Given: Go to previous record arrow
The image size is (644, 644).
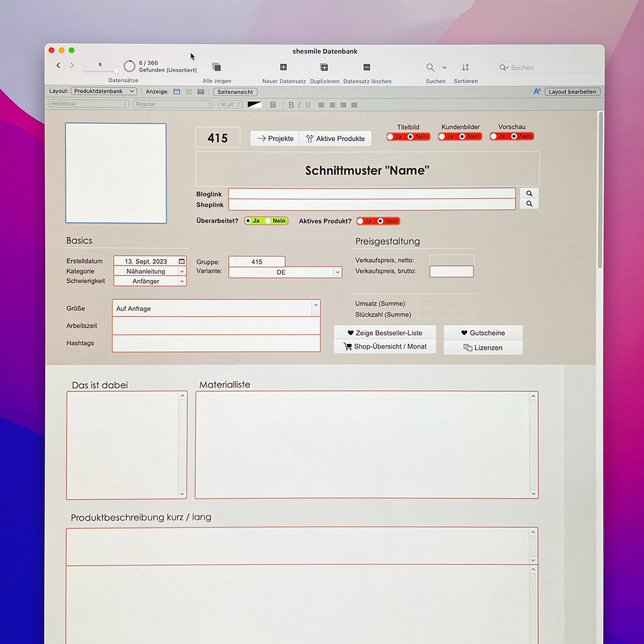Looking at the screenshot, I should 59,65.
